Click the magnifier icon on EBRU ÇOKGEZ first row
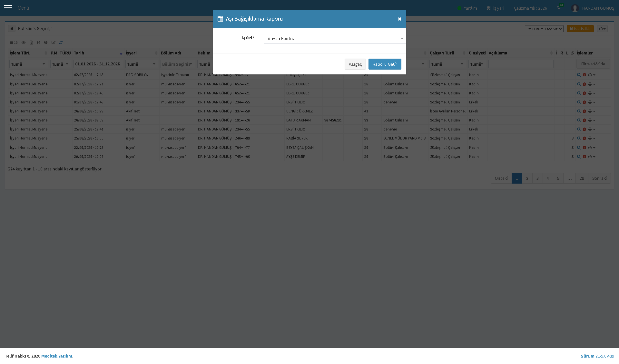The height and width of the screenshot is (364, 619). pos(579,84)
